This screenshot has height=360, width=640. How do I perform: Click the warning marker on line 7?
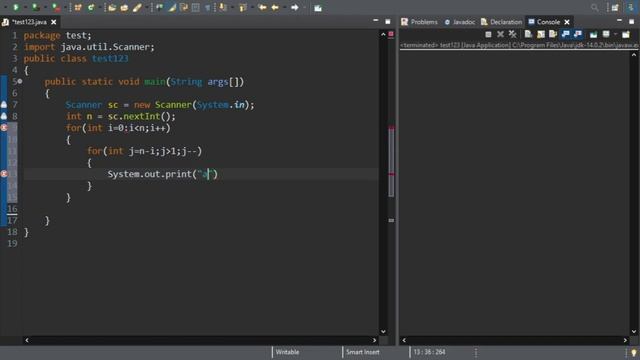tap(4, 104)
